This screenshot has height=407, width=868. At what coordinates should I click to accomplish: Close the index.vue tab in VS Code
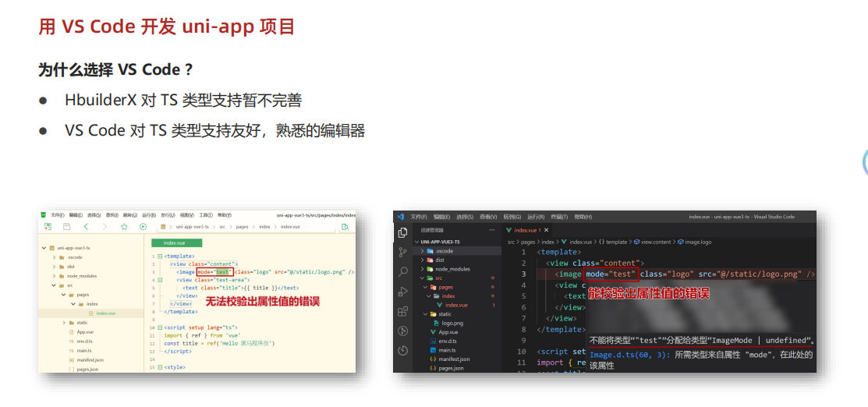pos(547,230)
